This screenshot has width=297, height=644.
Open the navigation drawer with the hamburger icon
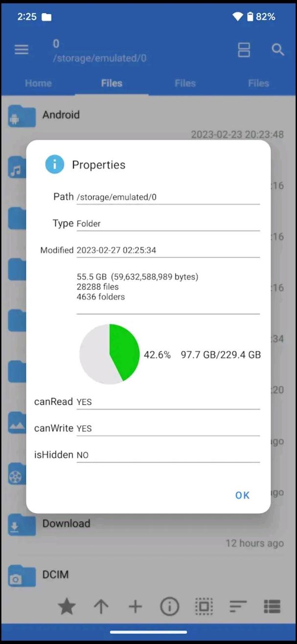pos(21,49)
